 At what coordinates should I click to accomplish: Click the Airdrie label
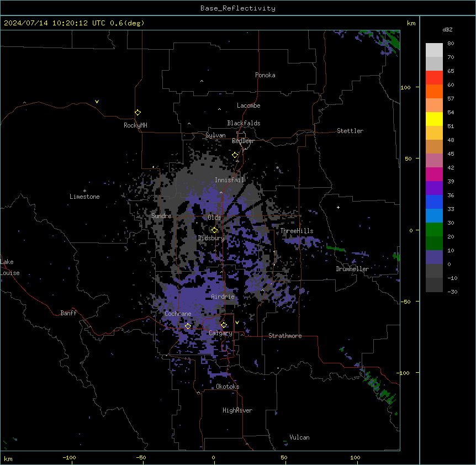223,297
